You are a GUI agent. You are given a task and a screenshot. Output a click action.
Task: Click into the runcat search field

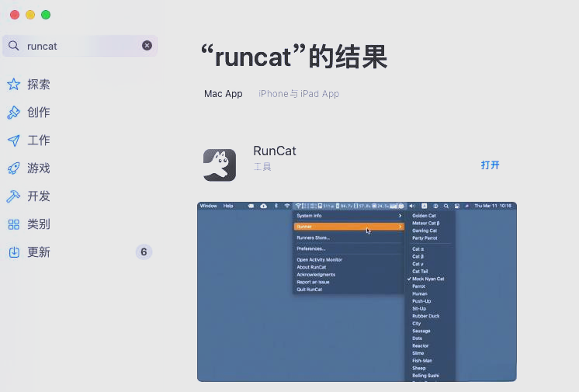coord(80,46)
